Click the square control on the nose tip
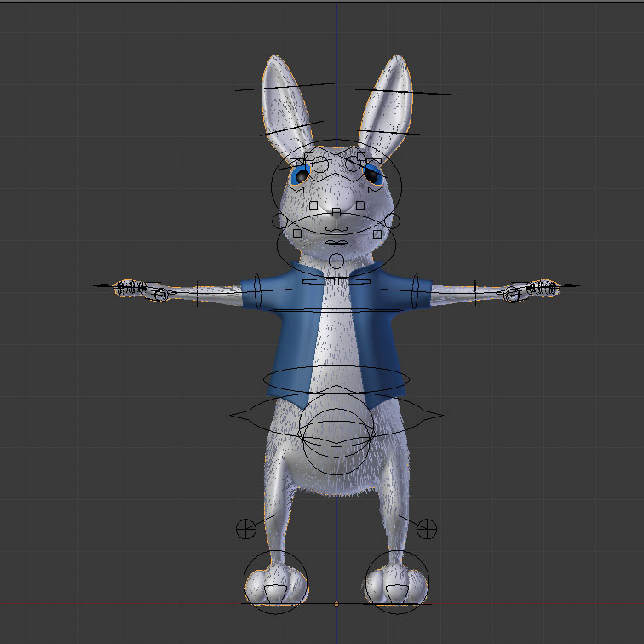Image resolution: width=644 pixels, height=644 pixels. click(x=336, y=212)
